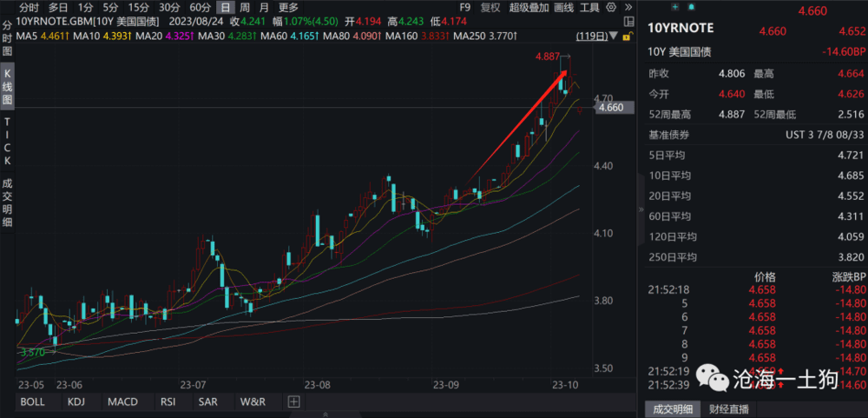Screen dimensions: 868x418
Task: Open 超级叠加 overlay option
Action: [x=529, y=7]
